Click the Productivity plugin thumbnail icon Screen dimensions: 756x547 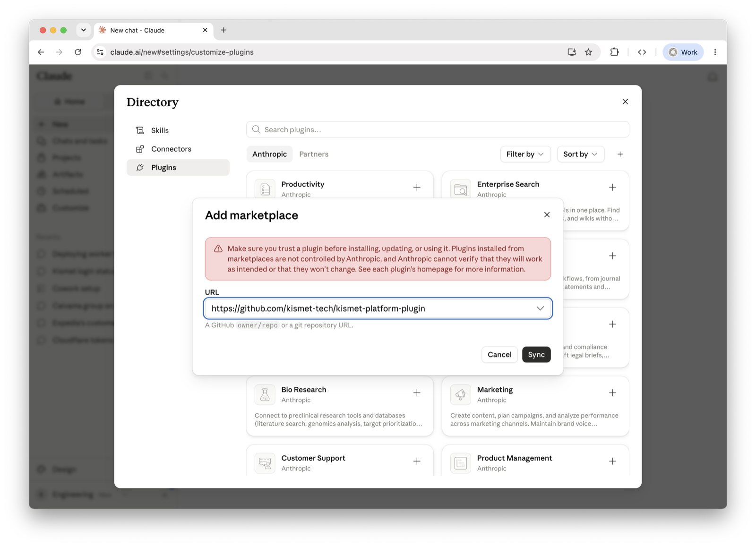(x=265, y=189)
